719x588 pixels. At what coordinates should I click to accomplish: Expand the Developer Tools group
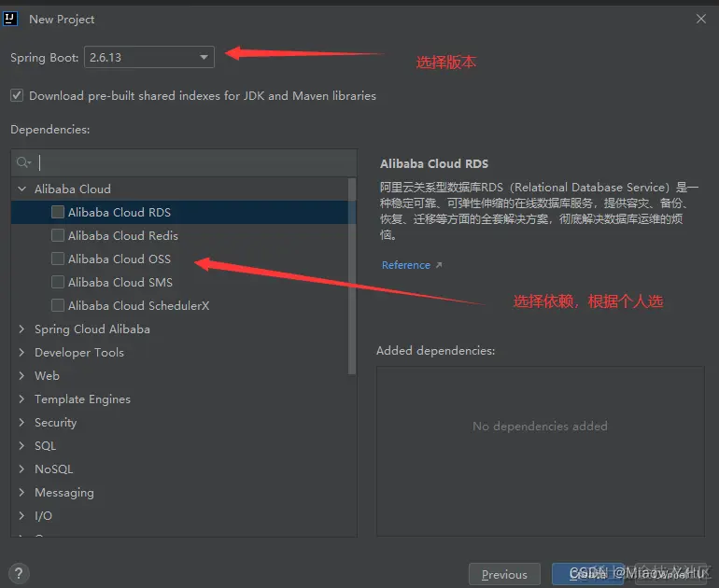point(21,352)
